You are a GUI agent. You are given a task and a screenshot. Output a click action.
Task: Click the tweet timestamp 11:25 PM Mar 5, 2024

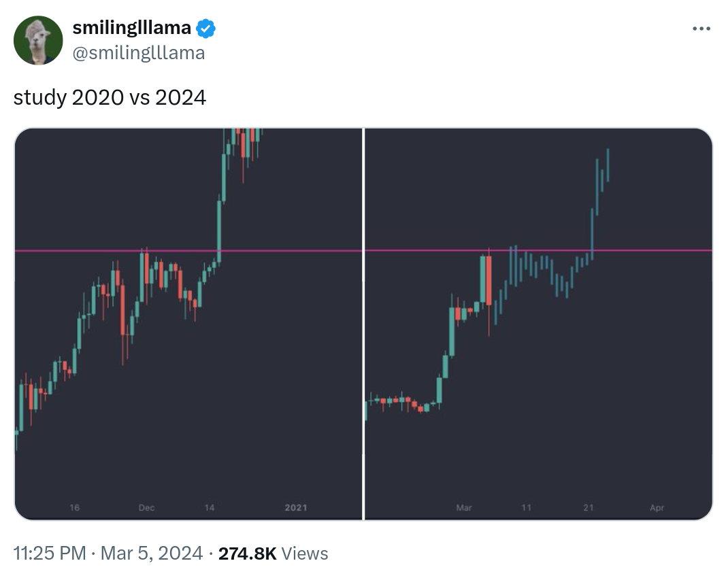[107, 554]
